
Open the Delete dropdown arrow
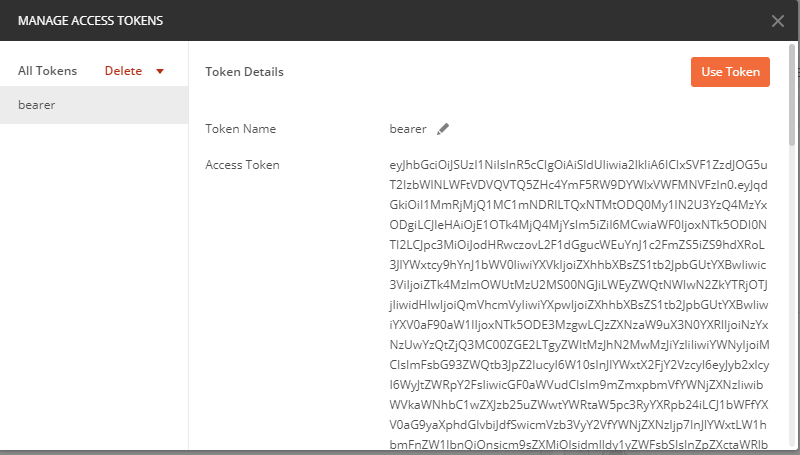[159, 72]
